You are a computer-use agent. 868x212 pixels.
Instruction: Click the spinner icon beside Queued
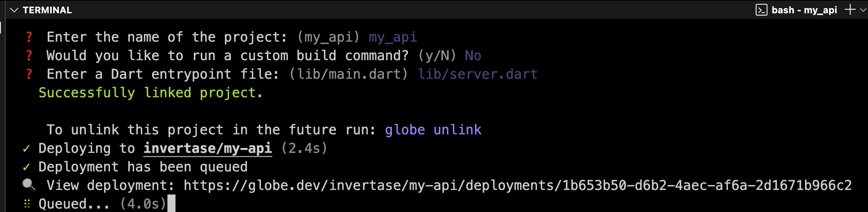click(27, 204)
